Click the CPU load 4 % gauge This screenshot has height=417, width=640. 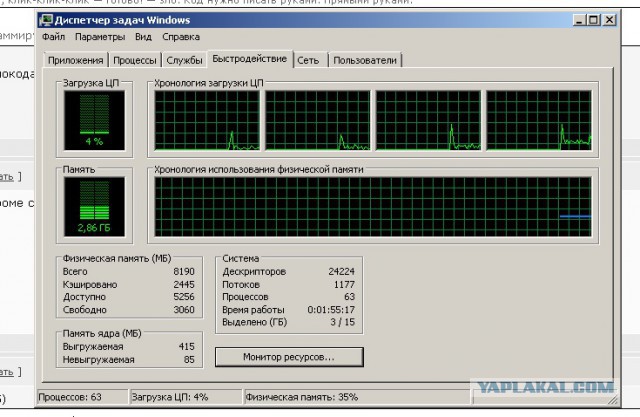(x=94, y=120)
